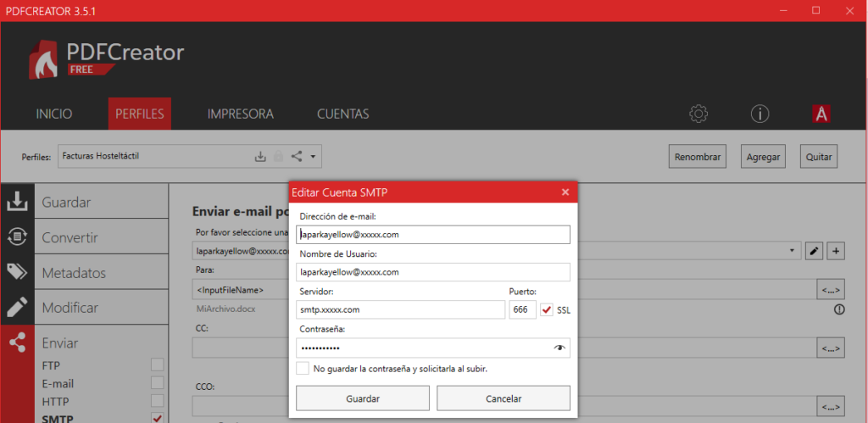
Task: Click the Servidor input field
Action: click(401, 310)
